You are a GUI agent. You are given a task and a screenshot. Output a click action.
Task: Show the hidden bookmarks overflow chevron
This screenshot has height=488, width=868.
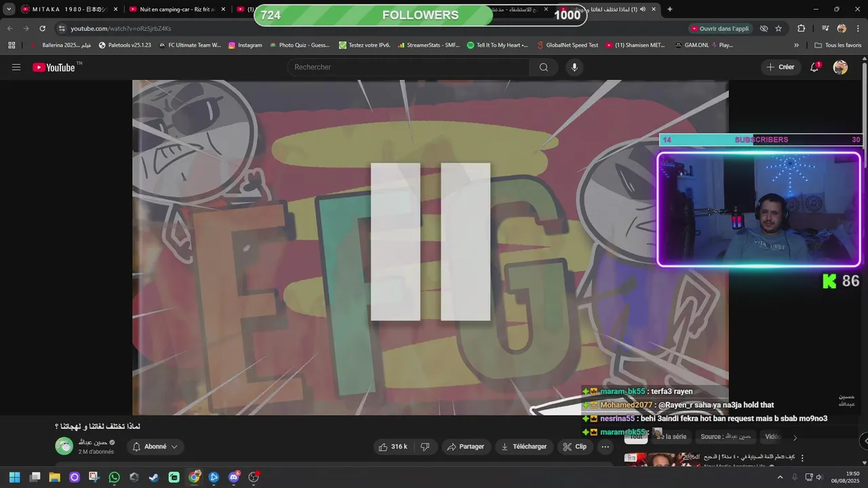796,45
